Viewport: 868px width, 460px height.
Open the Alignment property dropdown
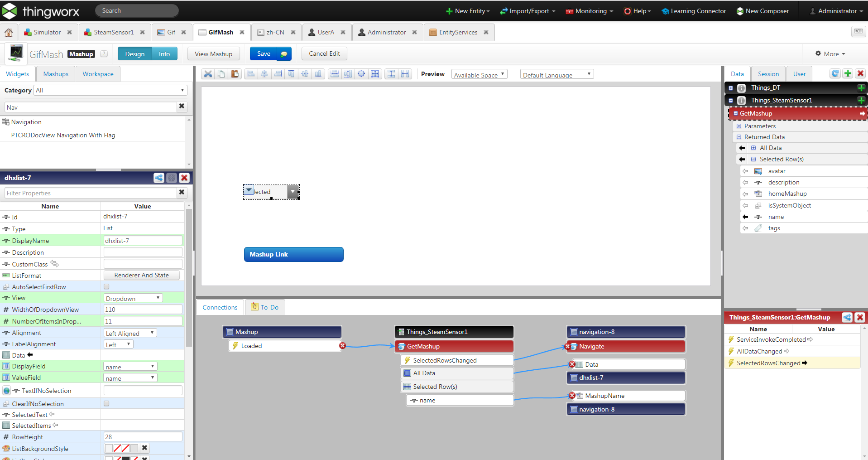[x=130, y=333]
